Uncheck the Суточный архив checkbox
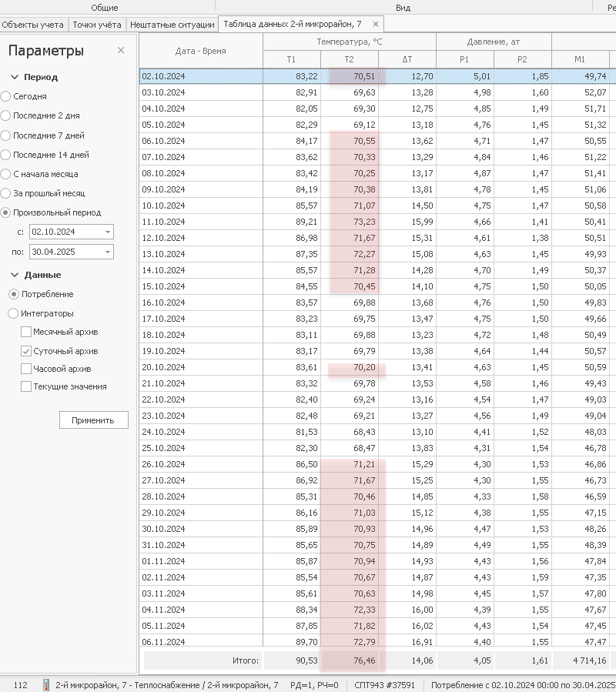This screenshot has width=616, height=692. pyautogui.click(x=26, y=351)
